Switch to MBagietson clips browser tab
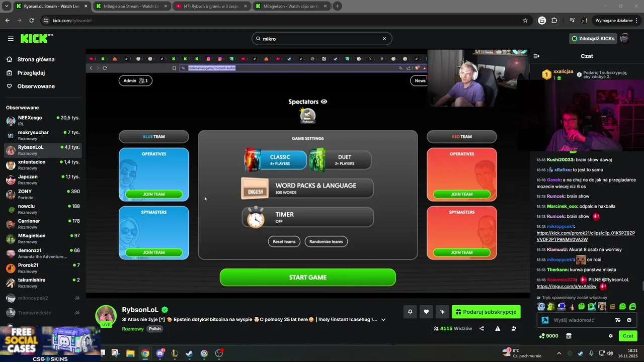 292,6
